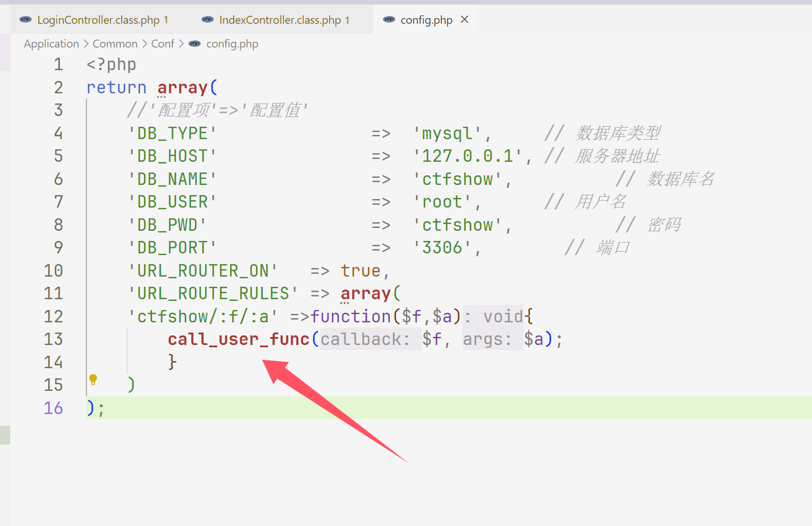Click the 'ctfshow/:f/:a' route string

(x=203, y=316)
